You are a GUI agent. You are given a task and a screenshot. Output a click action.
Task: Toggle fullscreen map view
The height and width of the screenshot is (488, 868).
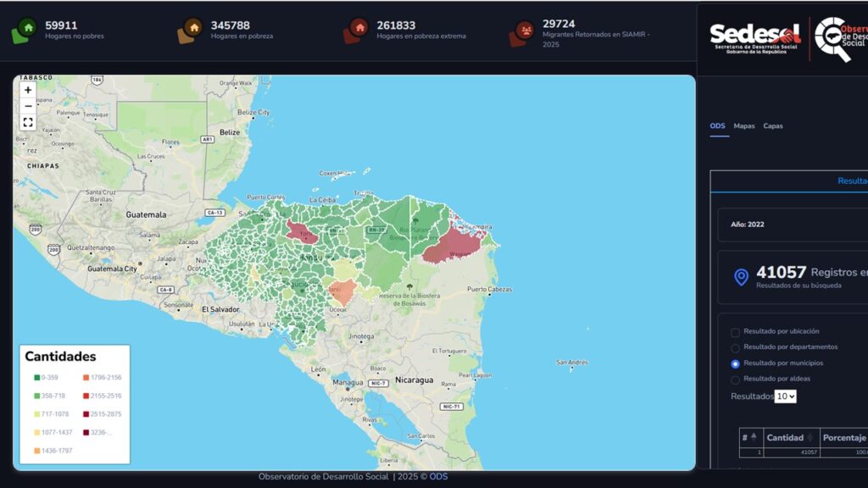pos(28,122)
